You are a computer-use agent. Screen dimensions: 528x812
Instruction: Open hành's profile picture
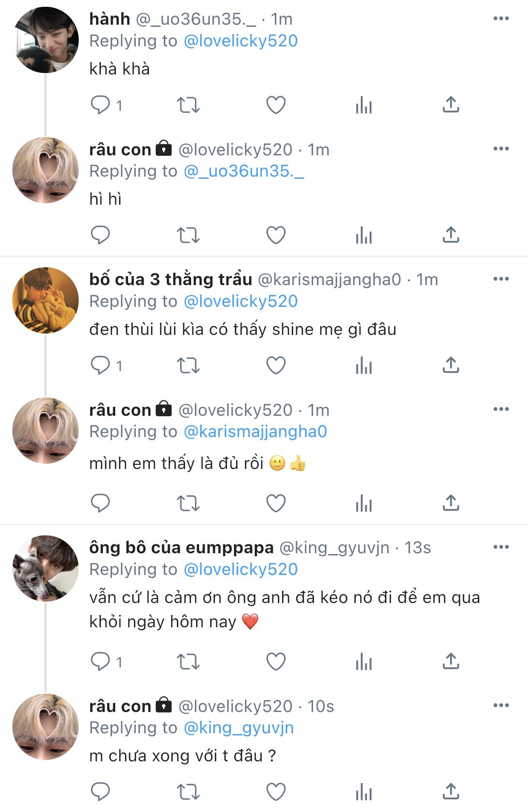[46, 40]
